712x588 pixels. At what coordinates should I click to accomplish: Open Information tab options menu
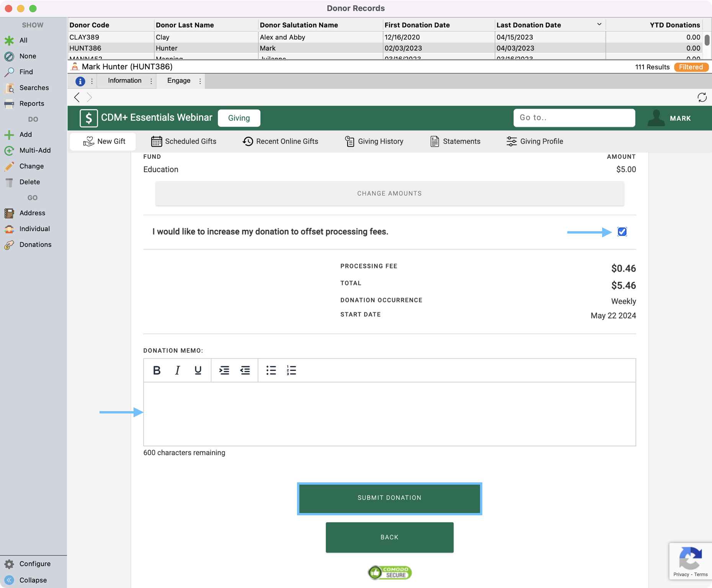(151, 81)
